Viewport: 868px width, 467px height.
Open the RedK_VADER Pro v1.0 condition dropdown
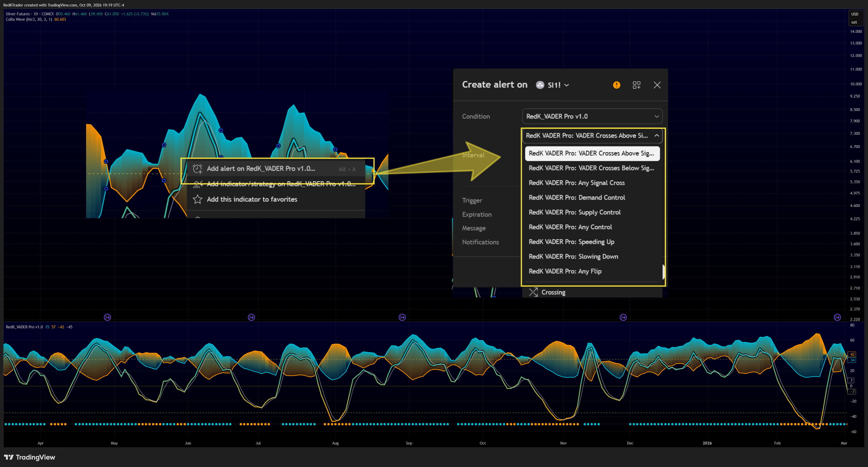pos(592,116)
